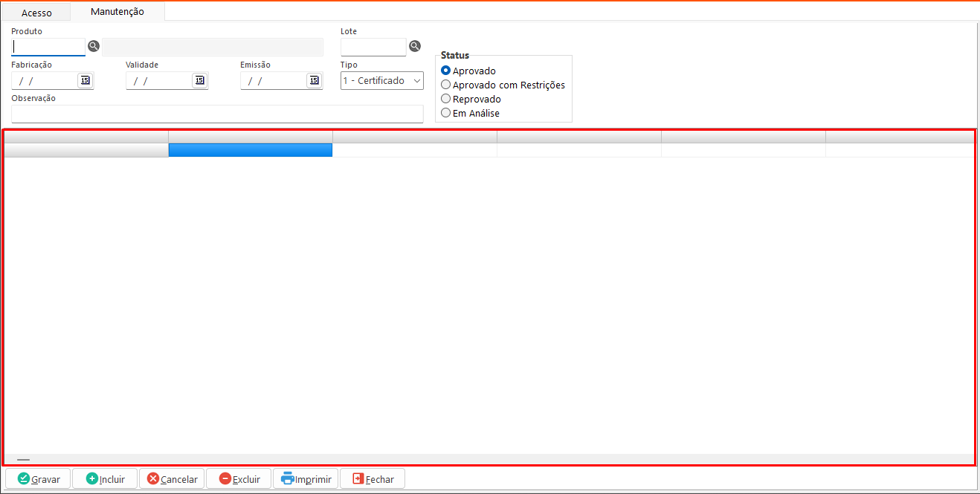Switch to the Acesso tab
Screen dimensions: 980x494
click(36, 13)
